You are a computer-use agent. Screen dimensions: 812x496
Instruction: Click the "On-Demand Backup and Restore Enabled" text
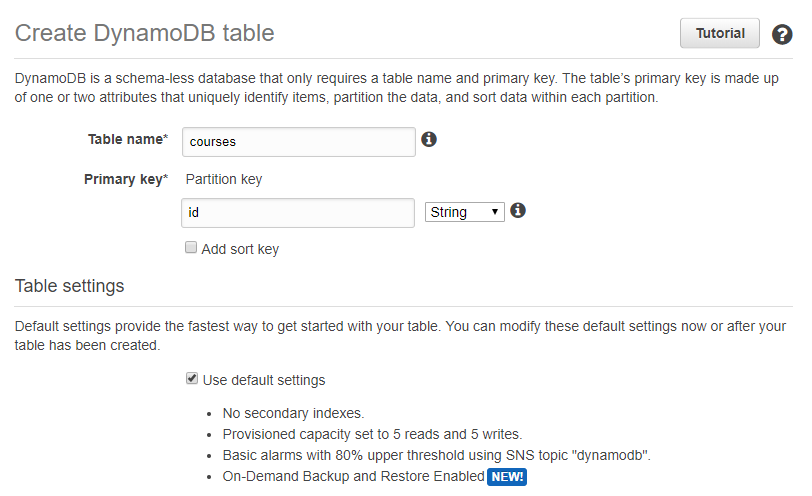(x=354, y=476)
